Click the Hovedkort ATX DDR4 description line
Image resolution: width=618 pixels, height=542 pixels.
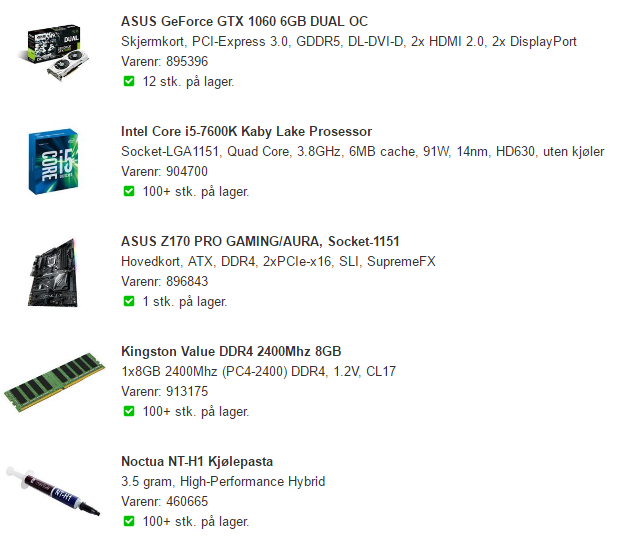tap(278, 261)
